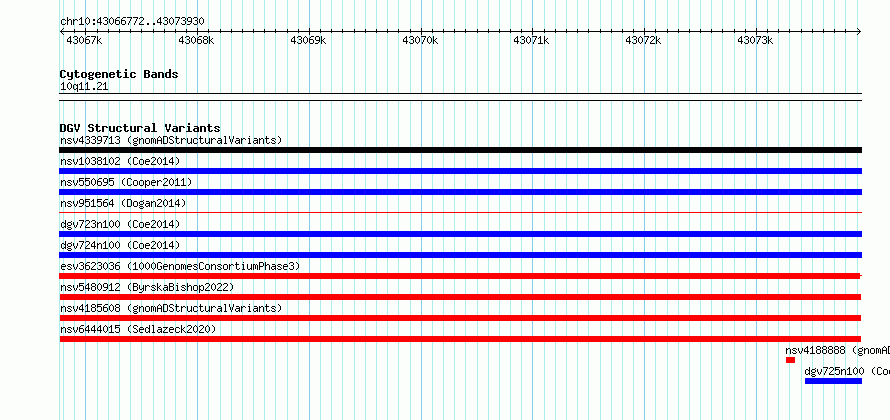Open variant label esv3623036 (1000GenomesConsortiumPhase3)
Screen dimensions: 890x420
180,266
